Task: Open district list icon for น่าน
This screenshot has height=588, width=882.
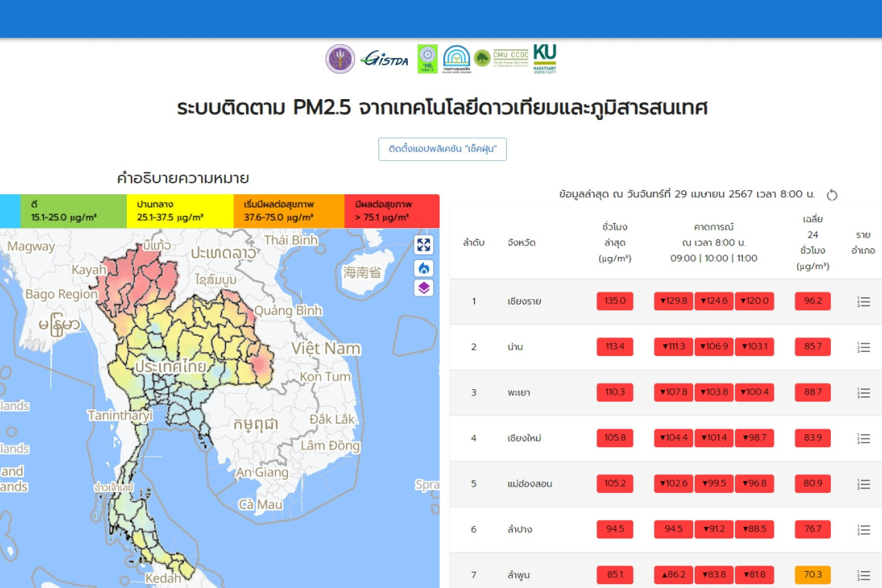Action: point(863,347)
